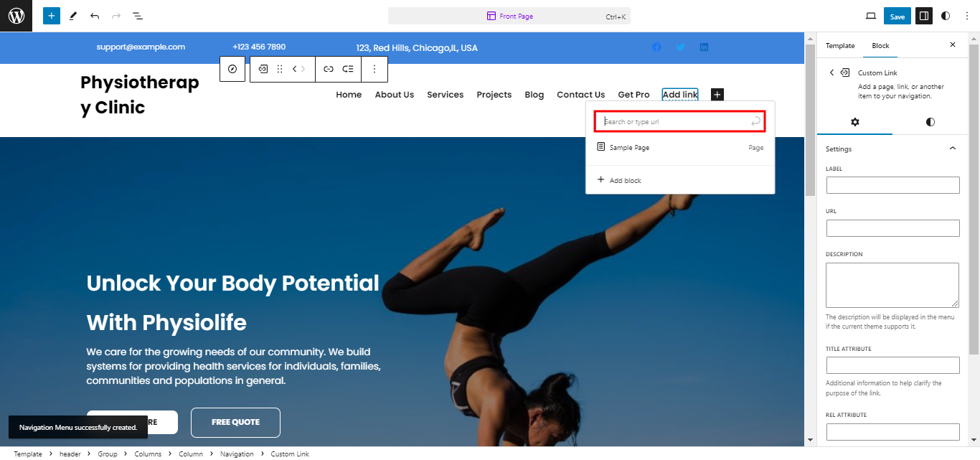The height and width of the screenshot is (460, 980).
Task: Click the Undo arrow in top toolbar
Action: 95,16
